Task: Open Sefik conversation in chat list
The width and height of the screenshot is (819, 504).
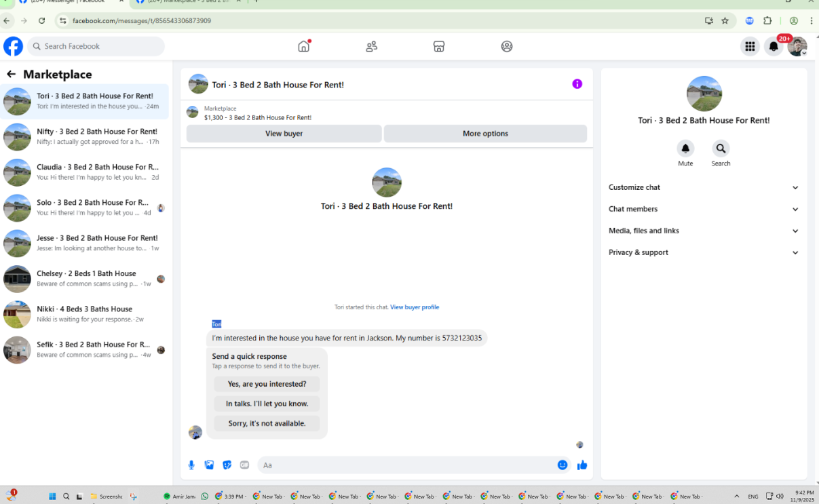Action: point(85,349)
